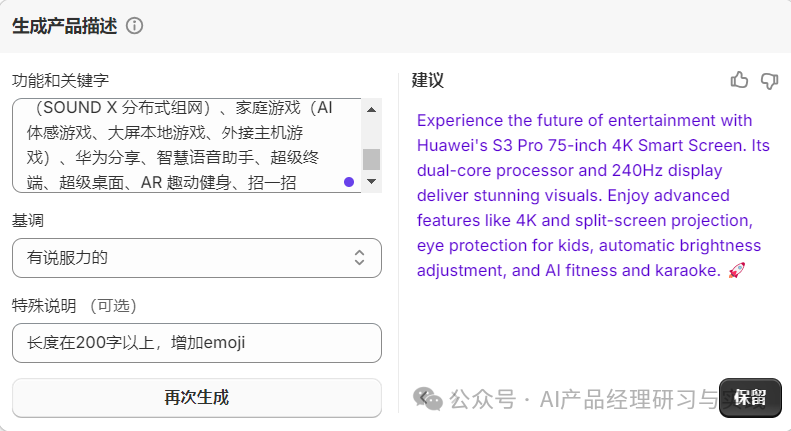Viewport: 791px width, 431px height.
Task: Click the rocket emoji ending the suggestion
Action: tap(736, 270)
